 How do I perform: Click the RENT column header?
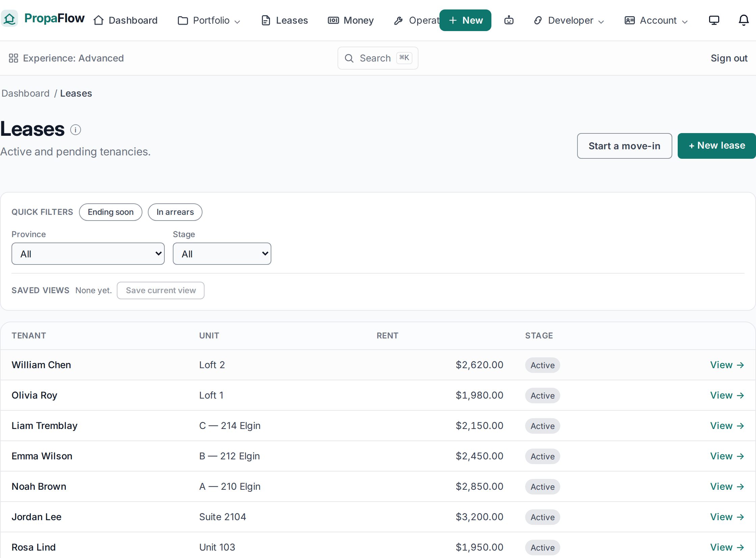[x=387, y=336]
